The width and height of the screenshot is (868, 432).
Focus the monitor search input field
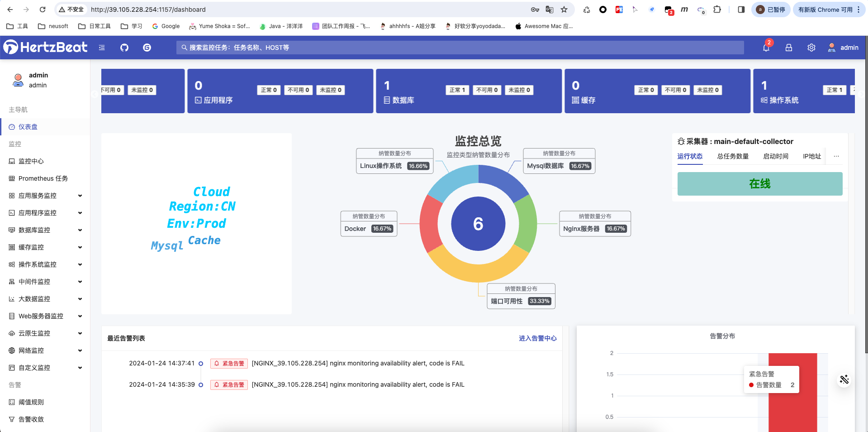click(459, 48)
